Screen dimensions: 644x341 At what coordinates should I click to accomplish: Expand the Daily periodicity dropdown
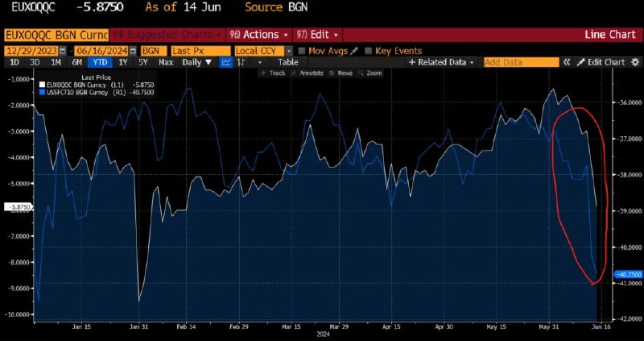coord(197,63)
